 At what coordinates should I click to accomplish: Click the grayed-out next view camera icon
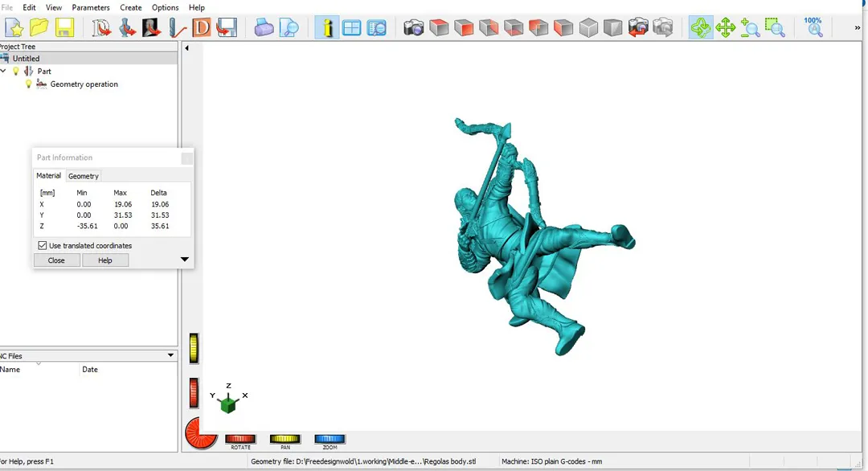point(663,27)
